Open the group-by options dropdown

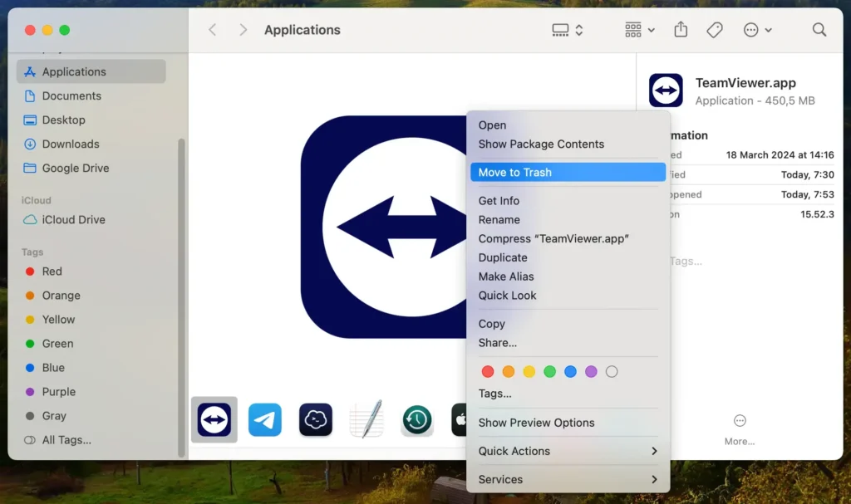coord(639,30)
